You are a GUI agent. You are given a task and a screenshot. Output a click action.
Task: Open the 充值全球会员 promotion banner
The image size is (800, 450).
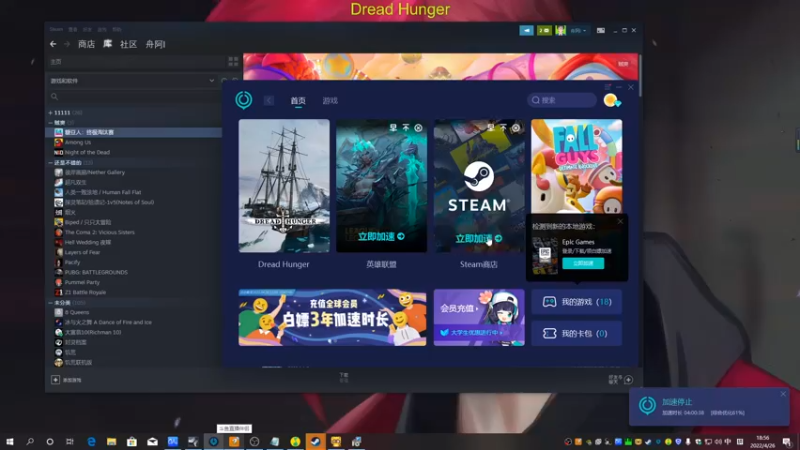point(332,317)
